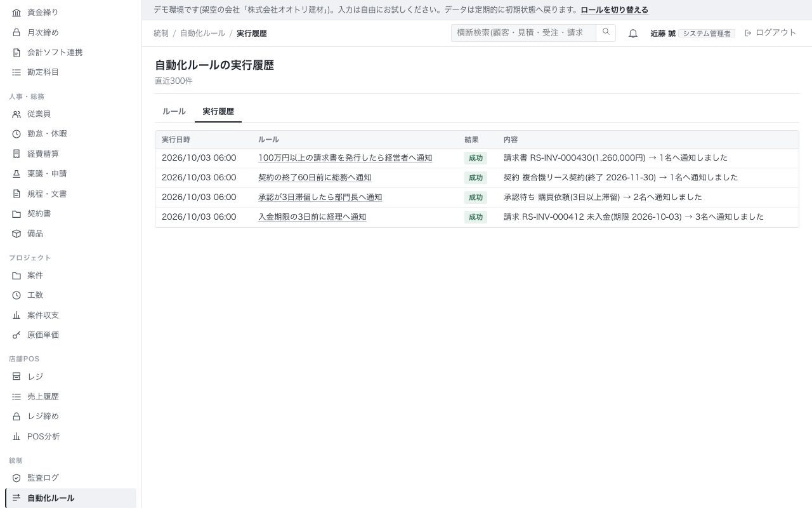
Task: Open rule 100万円以上の請求書を発行したら経営者へ通知
Action: click(345, 157)
